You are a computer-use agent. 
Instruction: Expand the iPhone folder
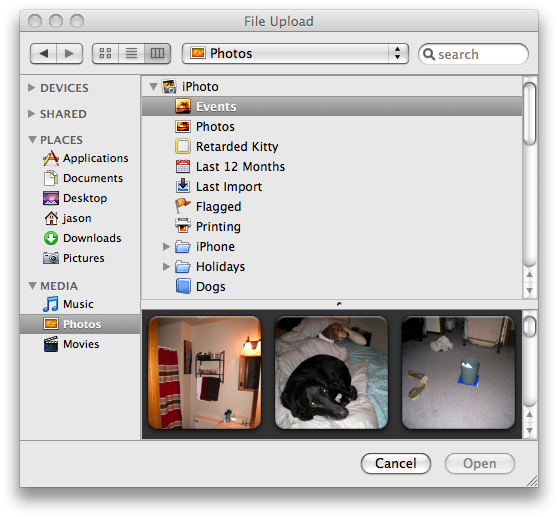point(166,247)
